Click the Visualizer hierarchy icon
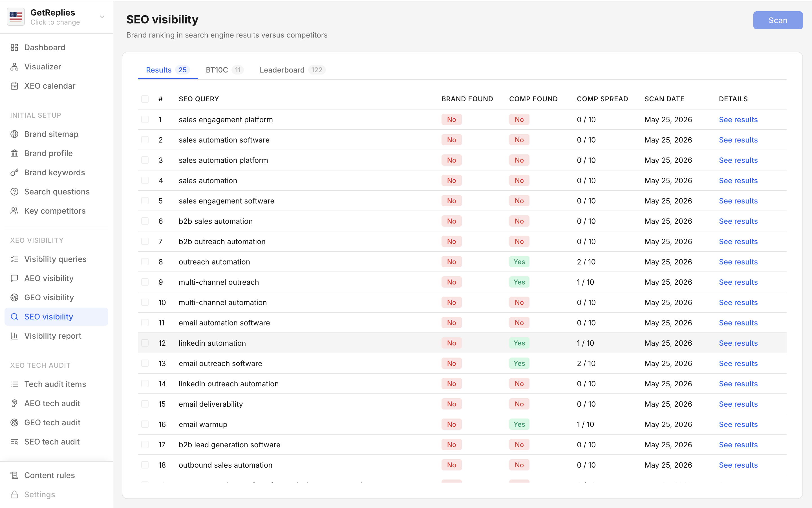 [x=14, y=67]
